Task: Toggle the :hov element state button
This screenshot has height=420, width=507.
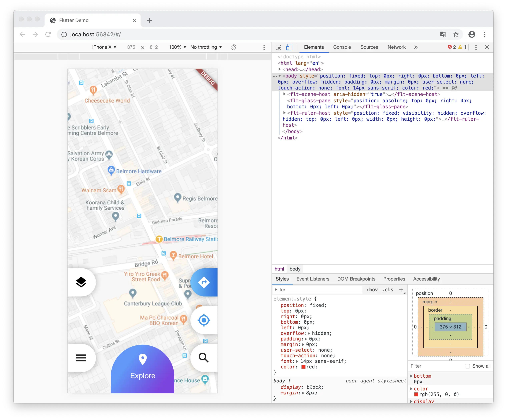Action: 372,290
